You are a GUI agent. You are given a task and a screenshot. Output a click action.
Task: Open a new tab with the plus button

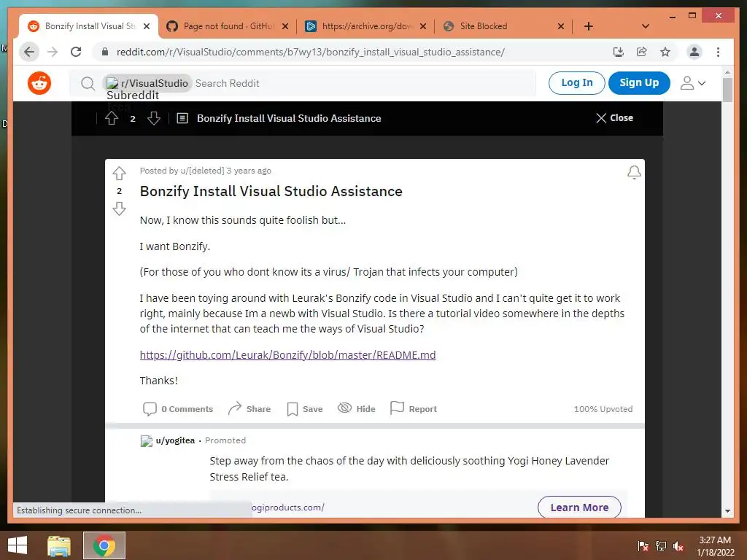click(x=589, y=26)
